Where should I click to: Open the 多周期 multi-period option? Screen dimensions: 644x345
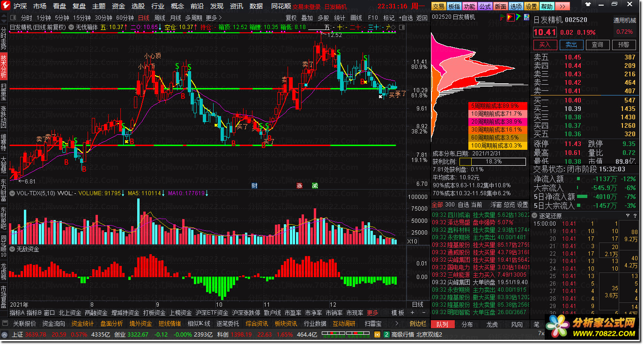click(x=194, y=18)
